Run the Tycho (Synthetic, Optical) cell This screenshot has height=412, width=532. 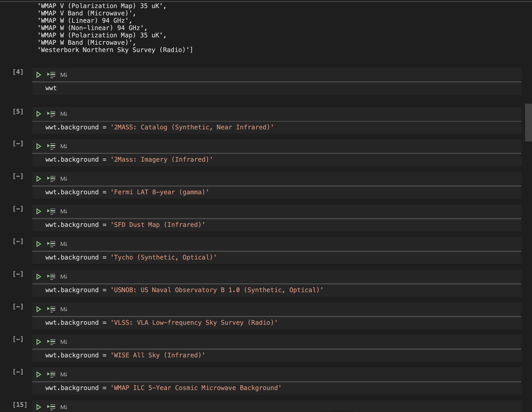38,244
